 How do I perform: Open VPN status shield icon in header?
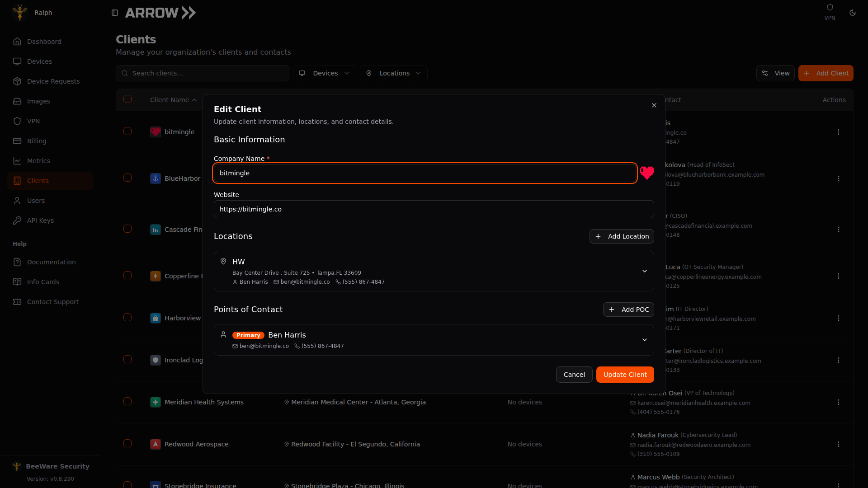click(x=830, y=7)
